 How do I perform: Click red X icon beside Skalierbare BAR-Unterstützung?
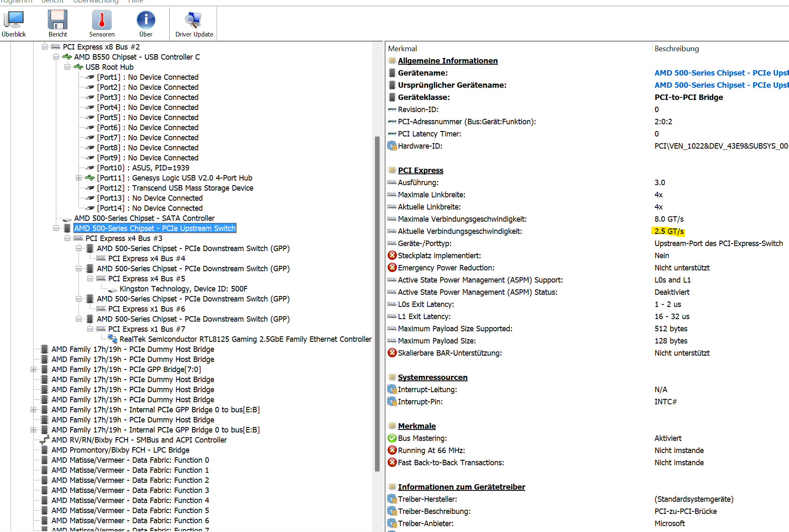point(392,353)
